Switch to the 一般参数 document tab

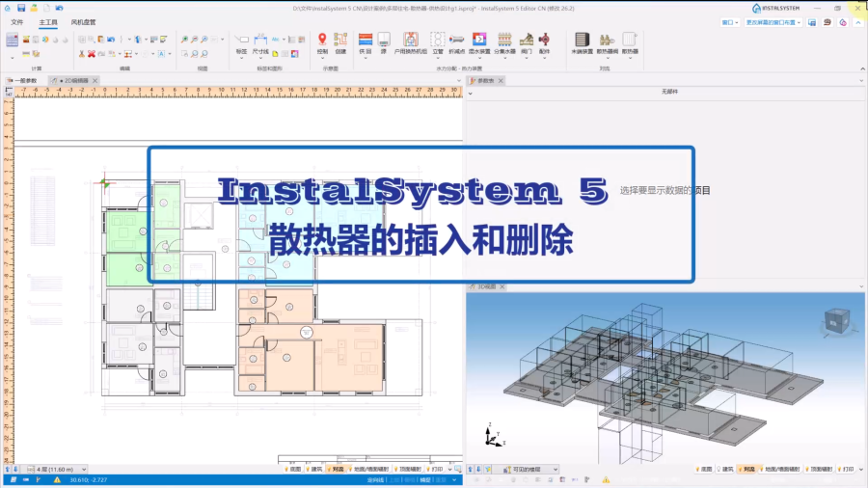(22, 81)
